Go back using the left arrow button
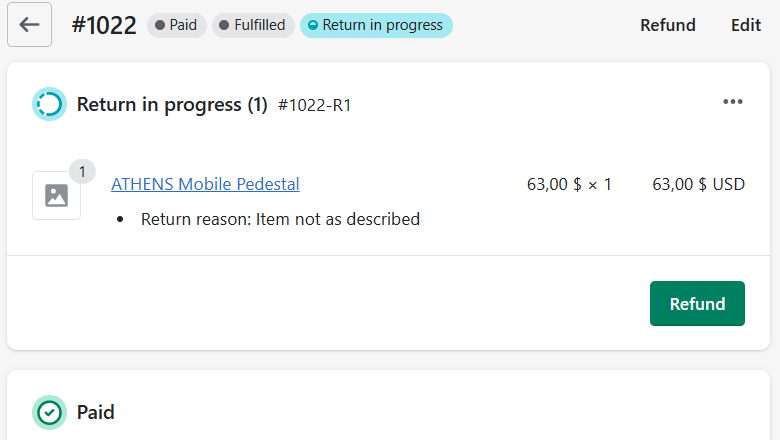 pyautogui.click(x=29, y=24)
